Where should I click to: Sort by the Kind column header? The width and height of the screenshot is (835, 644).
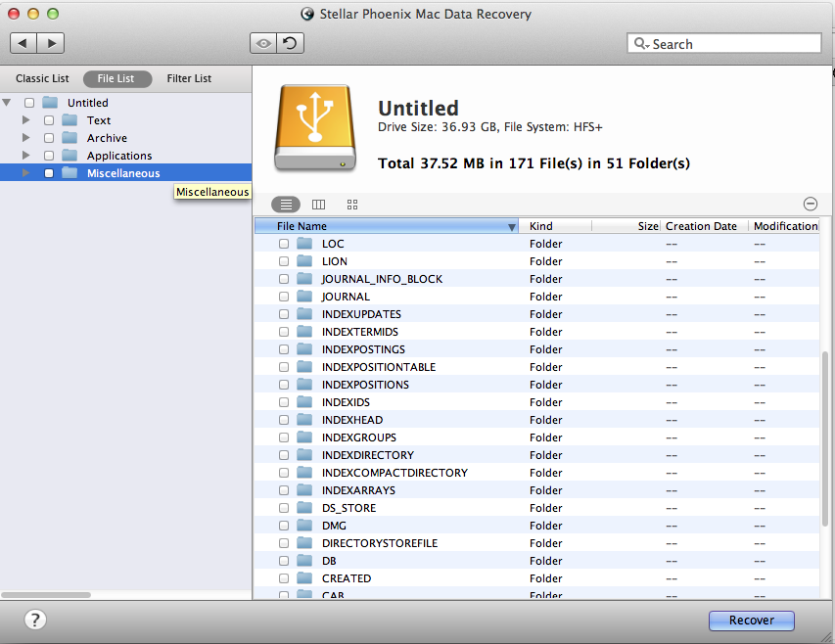coord(554,226)
